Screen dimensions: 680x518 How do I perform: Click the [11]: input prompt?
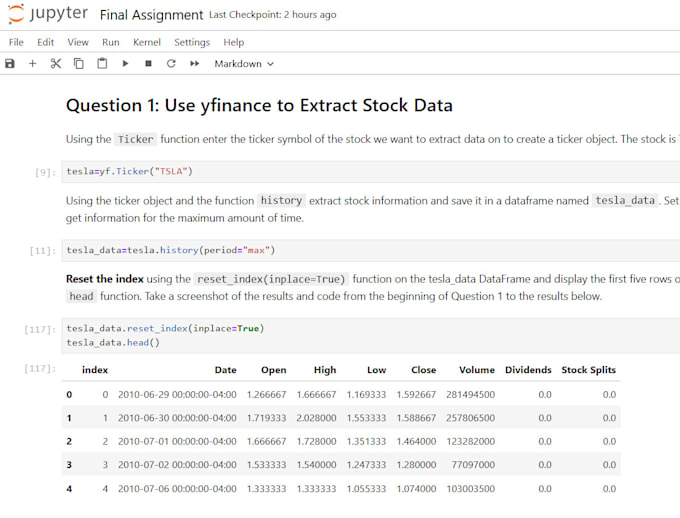pos(42,251)
